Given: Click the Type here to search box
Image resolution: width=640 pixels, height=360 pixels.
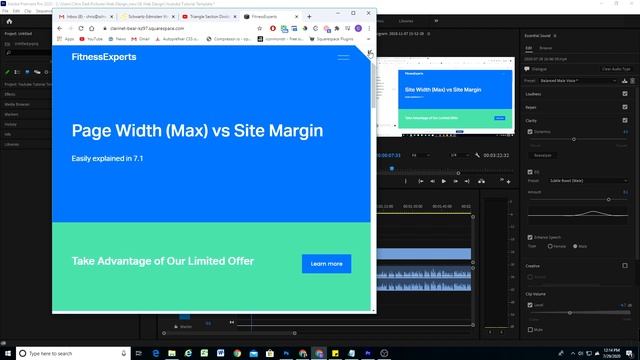Looking at the screenshot, I should click(73, 353).
